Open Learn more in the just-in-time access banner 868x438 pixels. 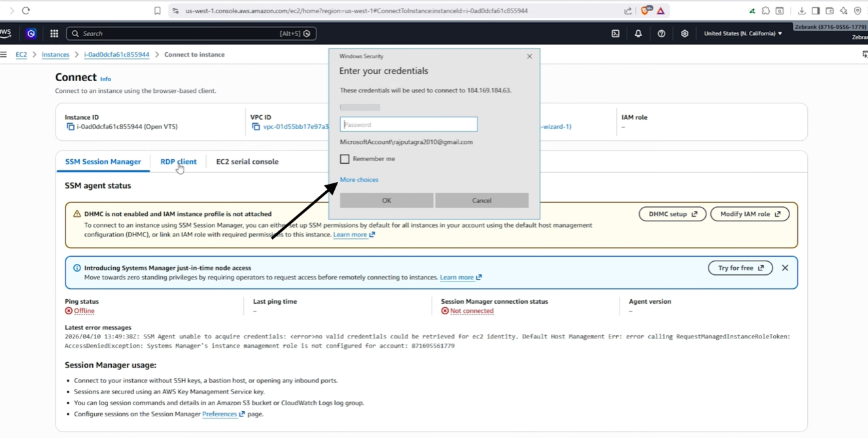tap(460, 278)
